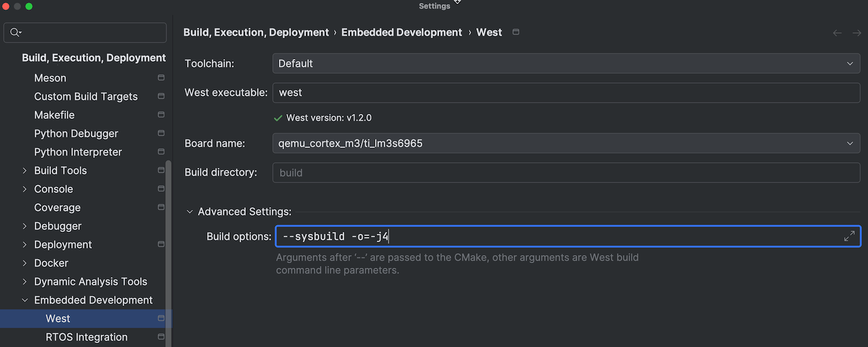Click Embedded Development in the breadcrumb
The height and width of the screenshot is (347, 868).
[x=402, y=32]
